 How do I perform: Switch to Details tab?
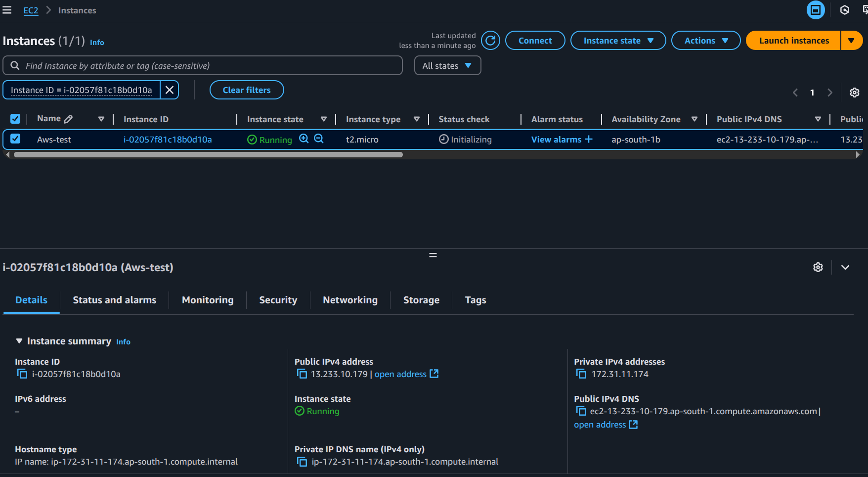[31, 300]
